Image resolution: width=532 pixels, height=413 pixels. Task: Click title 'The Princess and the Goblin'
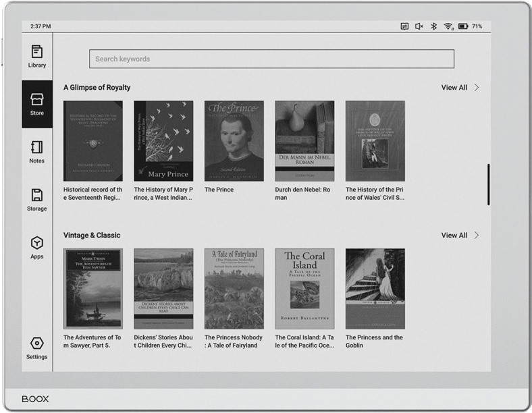pyautogui.click(x=374, y=341)
